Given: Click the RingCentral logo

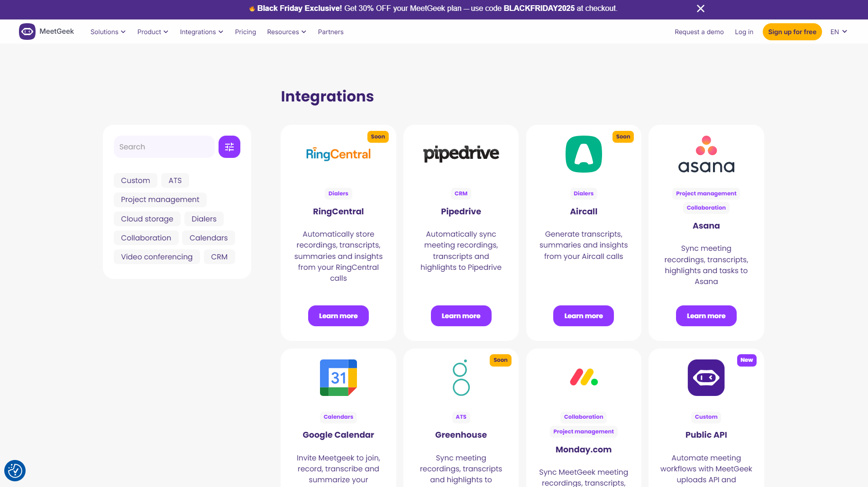Looking at the screenshot, I should [x=338, y=154].
